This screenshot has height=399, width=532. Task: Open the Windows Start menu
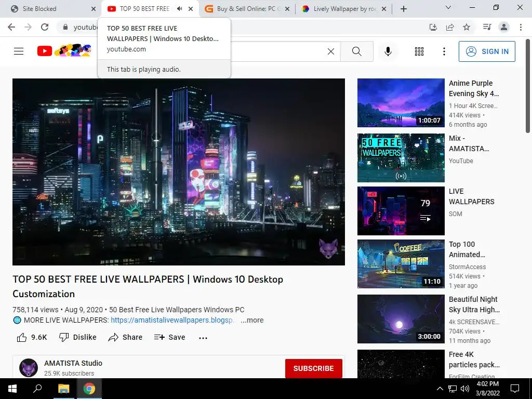[12, 389]
